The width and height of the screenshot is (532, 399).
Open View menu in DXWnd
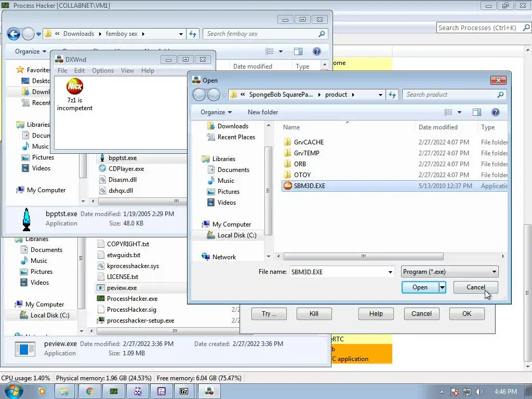point(127,71)
